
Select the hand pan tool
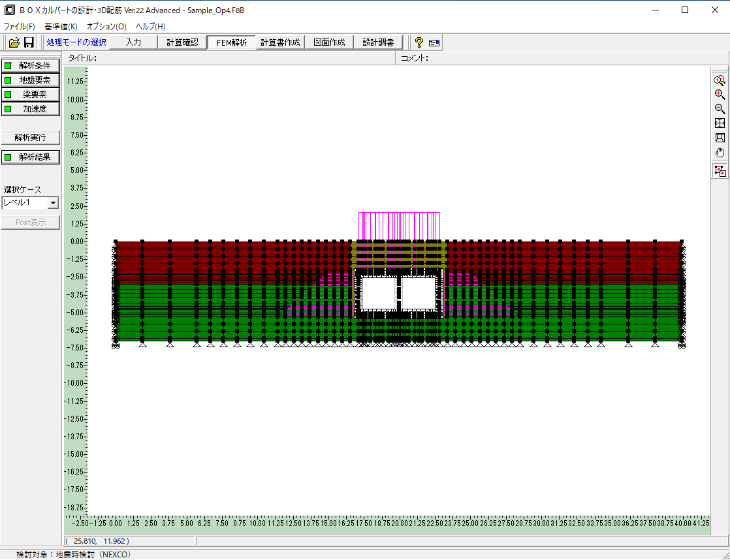[720, 152]
